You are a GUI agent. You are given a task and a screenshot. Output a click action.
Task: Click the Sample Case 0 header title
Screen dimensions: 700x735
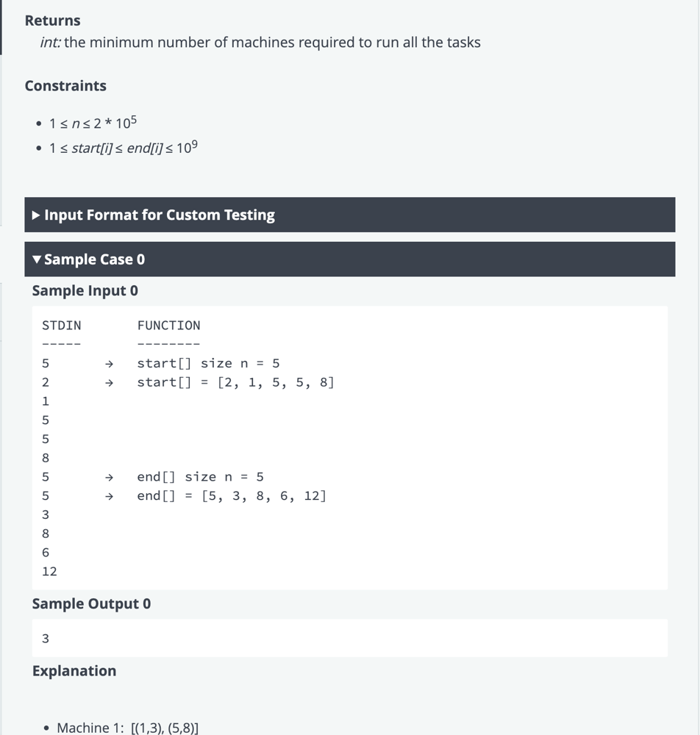(94, 259)
